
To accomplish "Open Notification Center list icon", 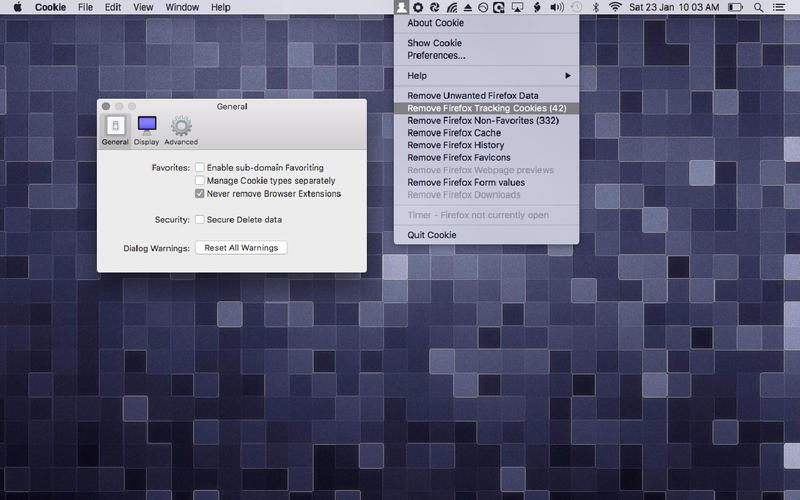I will pos(779,7).
